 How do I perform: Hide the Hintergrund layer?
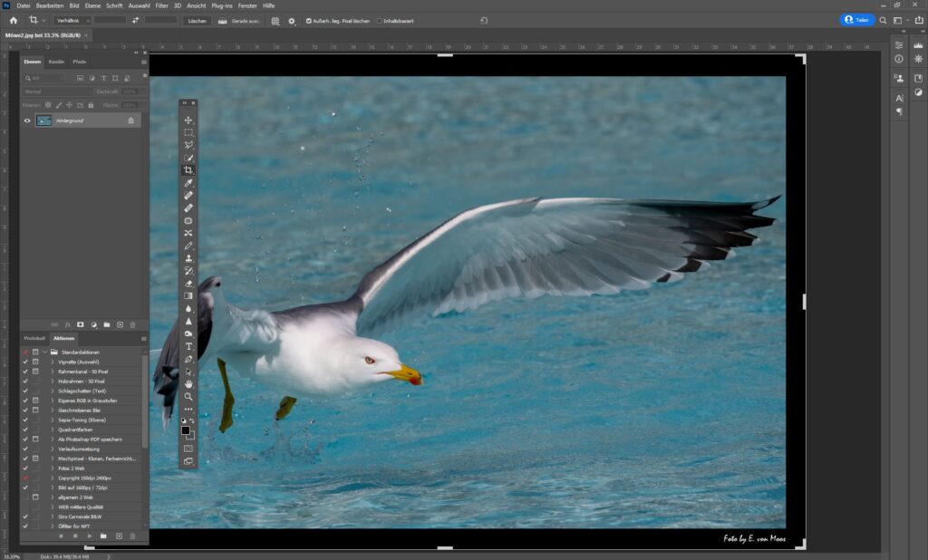tap(27, 121)
